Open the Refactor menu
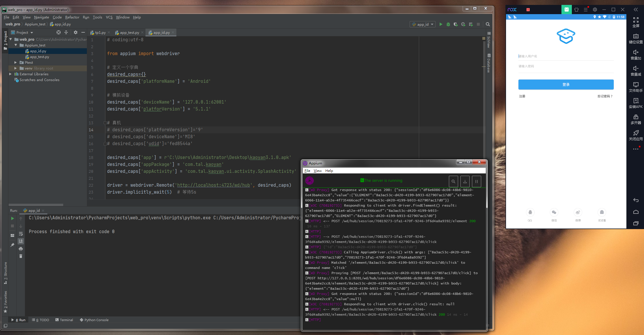This screenshot has height=335, width=644. point(72,17)
